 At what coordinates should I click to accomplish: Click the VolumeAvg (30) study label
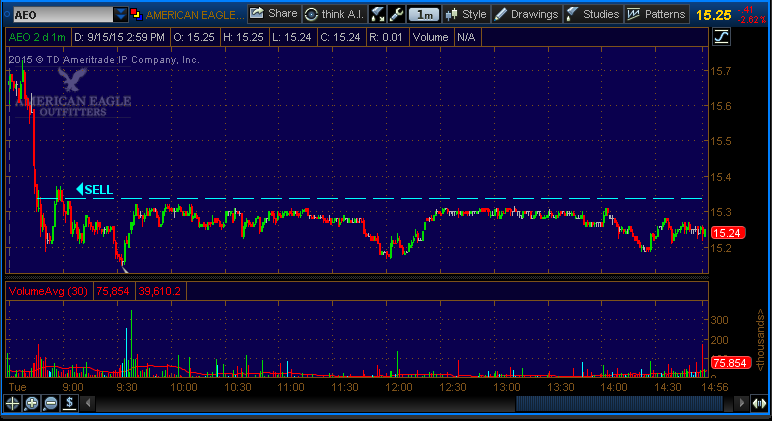pyautogui.click(x=48, y=291)
